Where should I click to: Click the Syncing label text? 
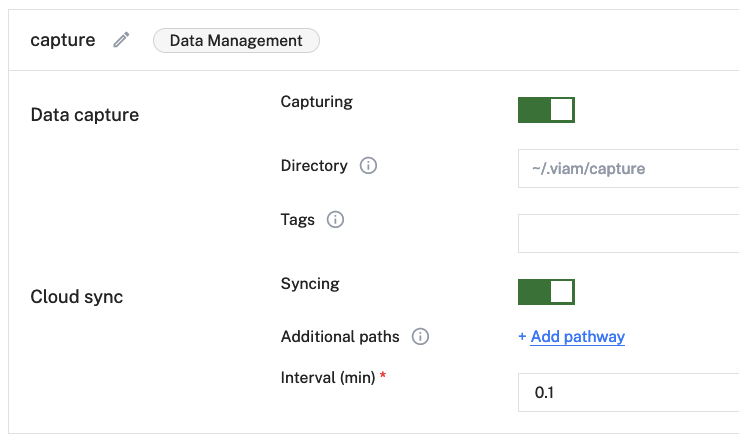pyautogui.click(x=310, y=284)
